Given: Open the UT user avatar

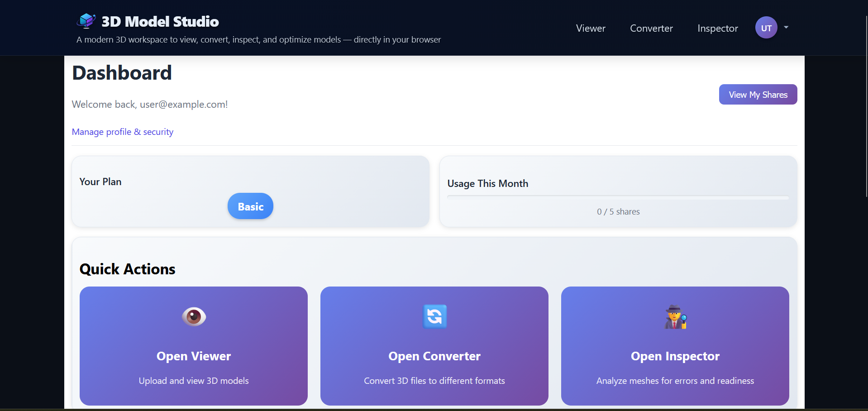Looking at the screenshot, I should pyautogui.click(x=766, y=28).
